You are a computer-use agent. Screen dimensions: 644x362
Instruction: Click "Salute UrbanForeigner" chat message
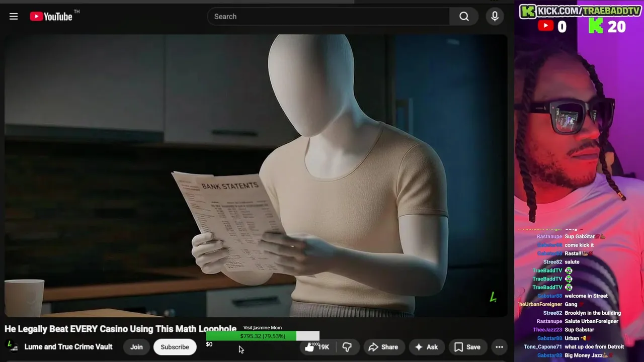coord(591,322)
